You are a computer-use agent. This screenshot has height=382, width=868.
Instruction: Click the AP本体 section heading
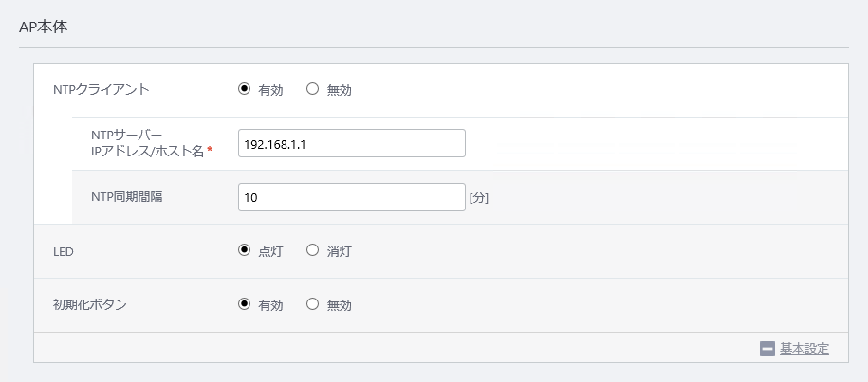pos(44,26)
